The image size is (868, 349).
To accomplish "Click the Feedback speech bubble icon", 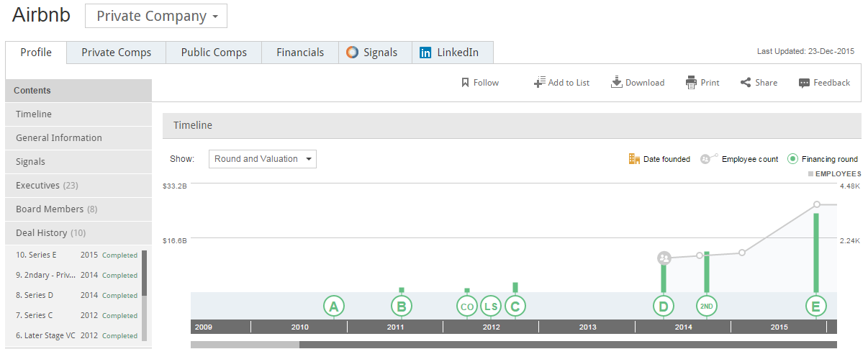I will [x=805, y=83].
